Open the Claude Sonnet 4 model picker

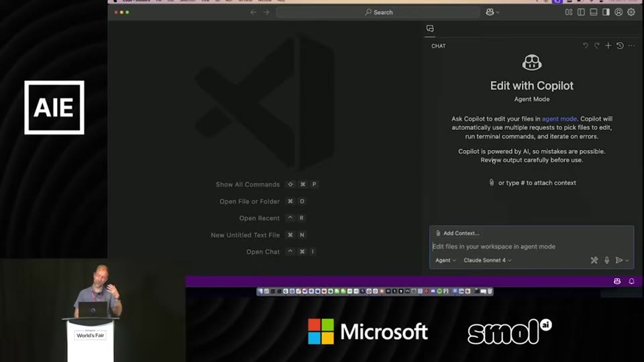click(x=488, y=260)
